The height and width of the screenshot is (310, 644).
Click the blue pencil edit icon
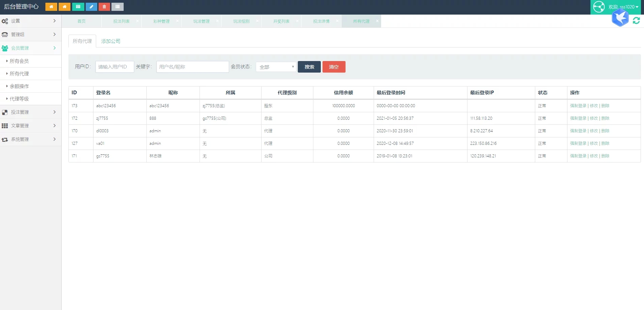pos(91,7)
